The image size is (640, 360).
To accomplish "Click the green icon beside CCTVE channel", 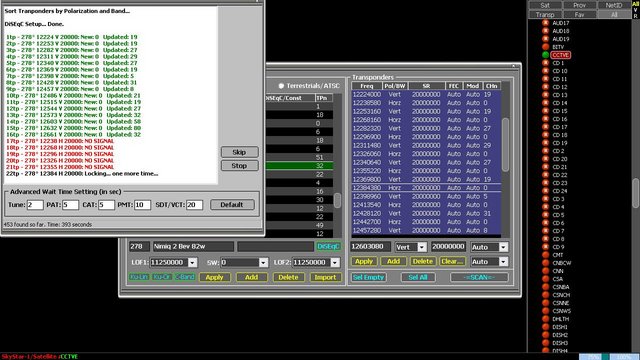I will 545,55.
